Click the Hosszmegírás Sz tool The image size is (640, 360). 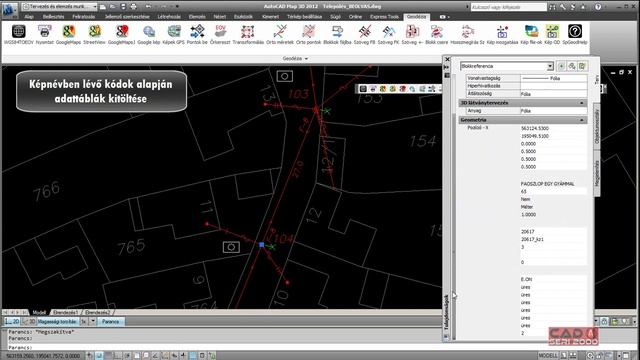point(467,34)
